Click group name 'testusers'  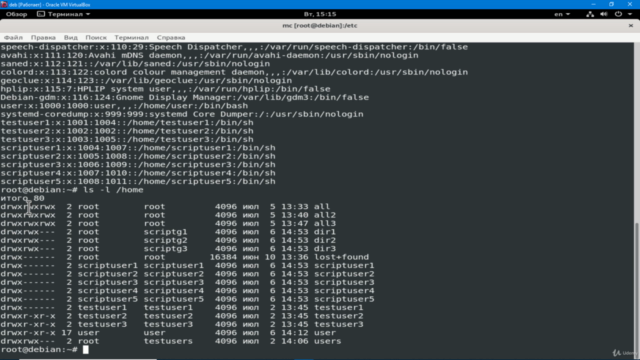(x=168, y=341)
